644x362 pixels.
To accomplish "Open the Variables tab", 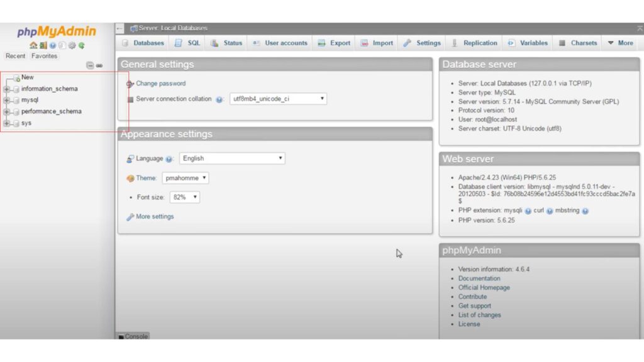I will (x=528, y=43).
